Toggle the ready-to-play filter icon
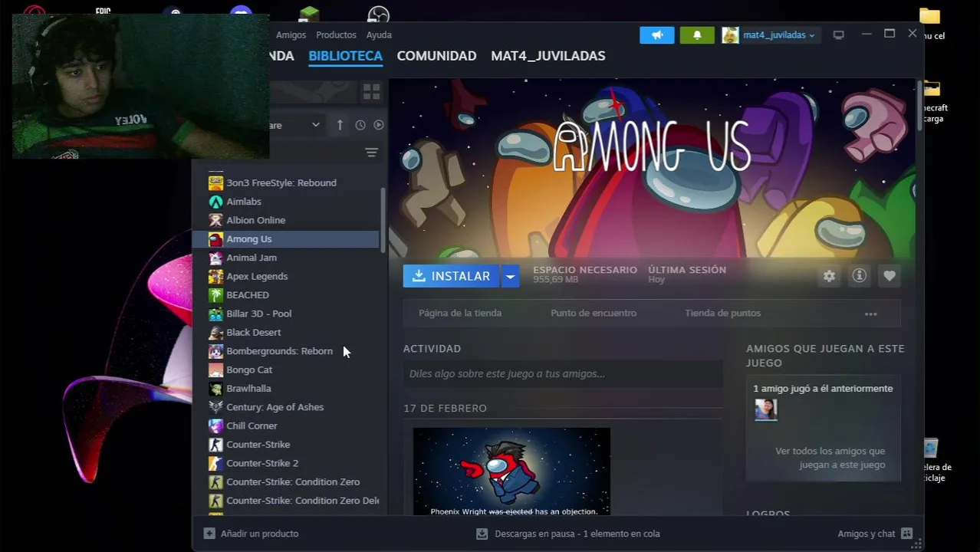 (x=379, y=125)
